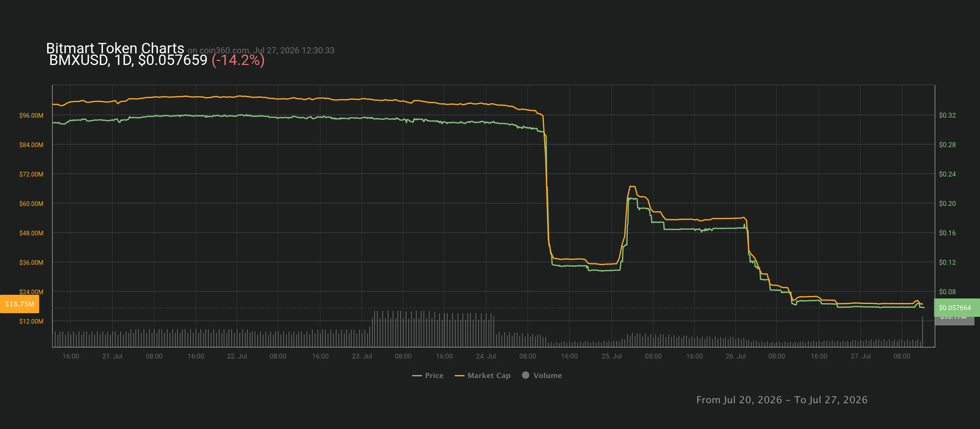Click the $36.00M market cap axis label

pyautogui.click(x=31, y=262)
